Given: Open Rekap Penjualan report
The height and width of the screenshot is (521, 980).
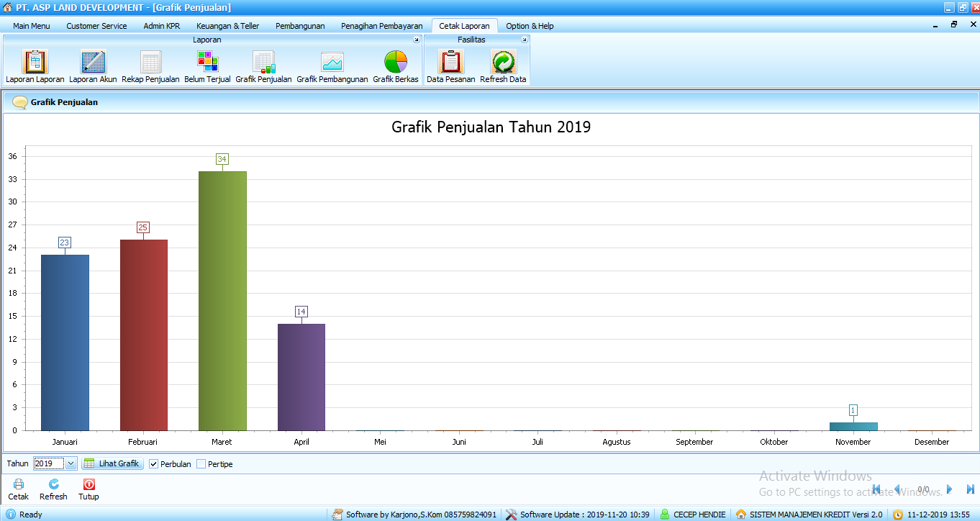Looking at the screenshot, I should click(150, 63).
